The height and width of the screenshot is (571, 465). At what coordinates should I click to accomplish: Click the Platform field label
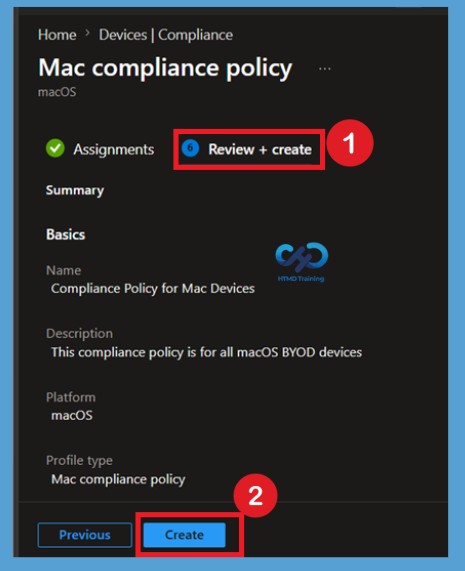(71, 397)
